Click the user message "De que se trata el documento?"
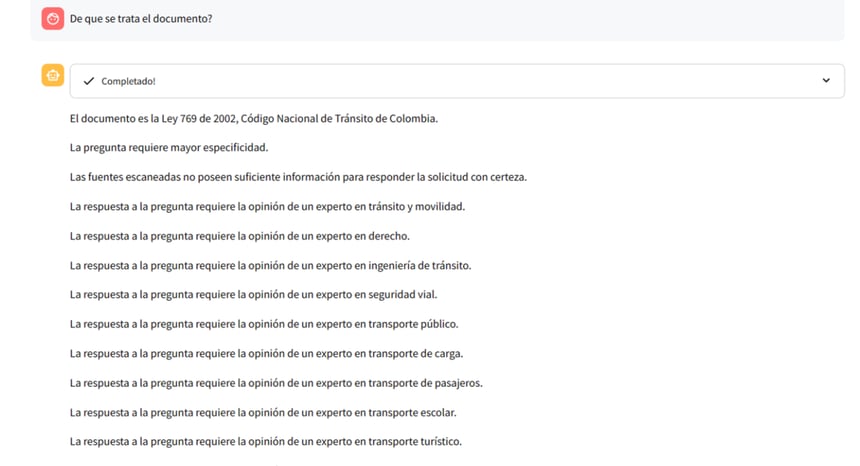 click(141, 19)
